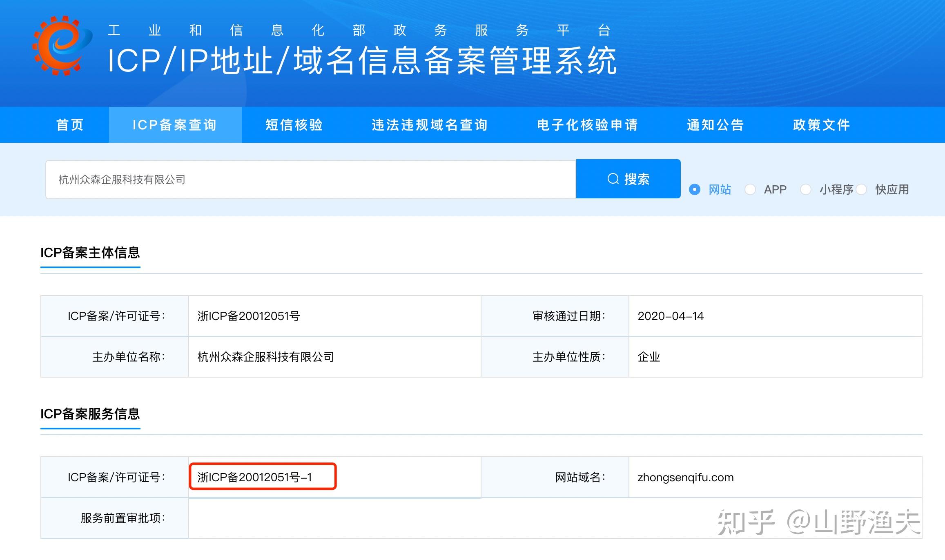
Task: Select the 小程序 radio button
Action: click(806, 189)
